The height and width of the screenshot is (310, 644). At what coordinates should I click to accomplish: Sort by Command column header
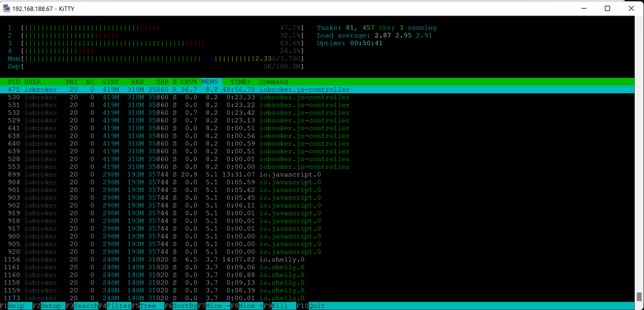pyautogui.click(x=274, y=82)
